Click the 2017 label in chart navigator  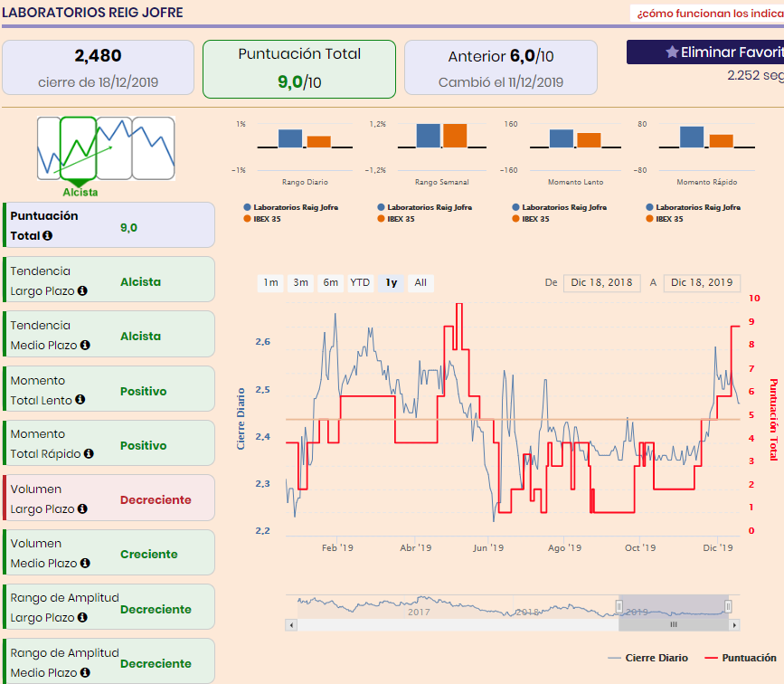pos(419,612)
